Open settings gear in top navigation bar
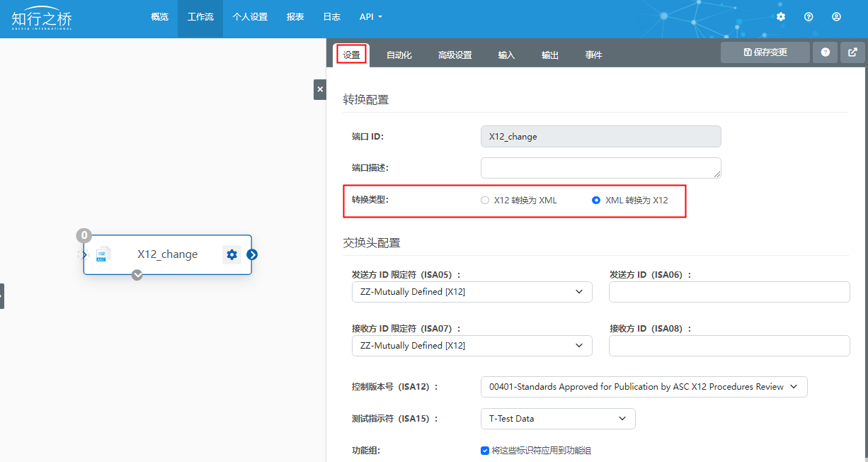Viewport: 868px width, 462px height. [781, 16]
